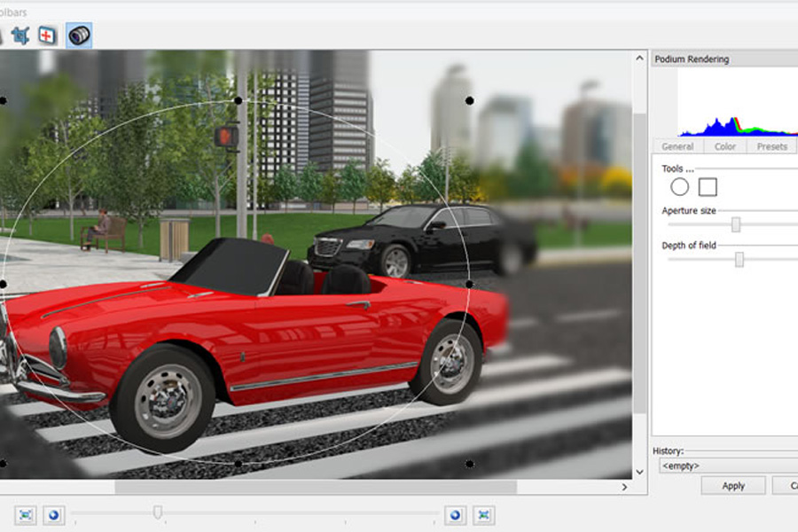Click the vertical scrollbar down arrow
Screen dimensions: 798x532
pos(640,473)
